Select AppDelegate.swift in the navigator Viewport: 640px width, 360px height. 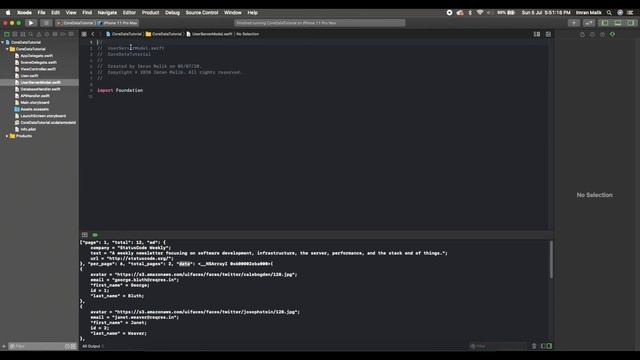pyautogui.click(x=36, y=56)
